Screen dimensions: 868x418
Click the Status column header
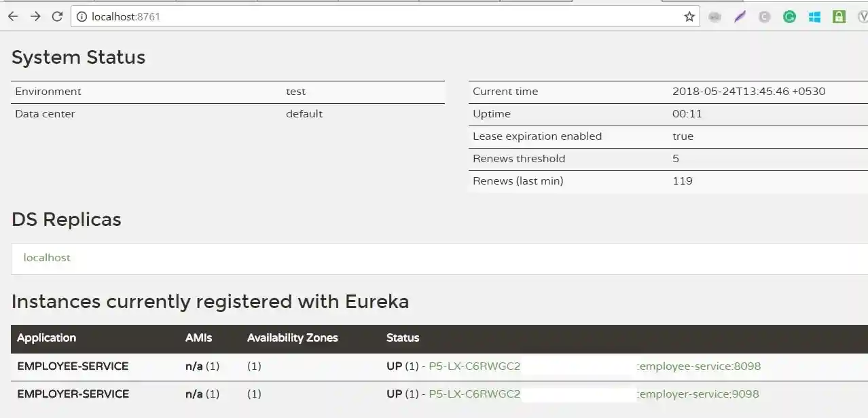403,338
